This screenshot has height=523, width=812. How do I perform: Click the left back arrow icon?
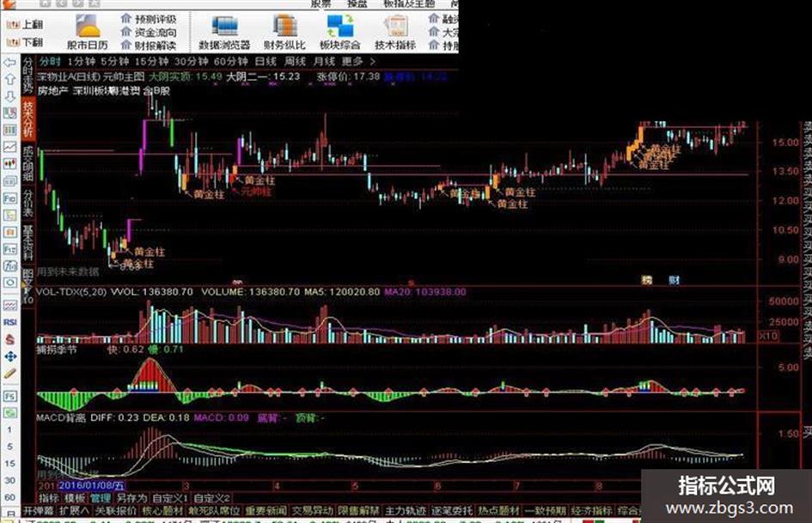click(x=9, y=63)
